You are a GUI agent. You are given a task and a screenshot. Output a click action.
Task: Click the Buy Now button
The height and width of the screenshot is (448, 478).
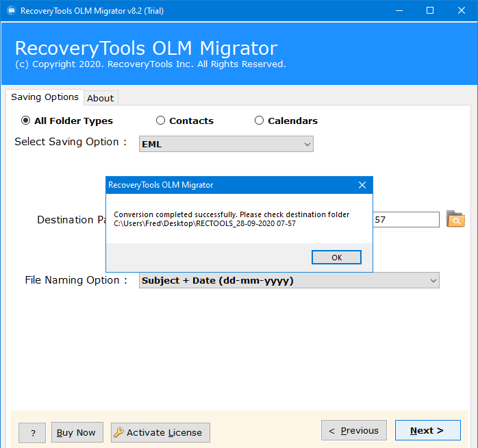pyautogui.click(x=77, y=432)
